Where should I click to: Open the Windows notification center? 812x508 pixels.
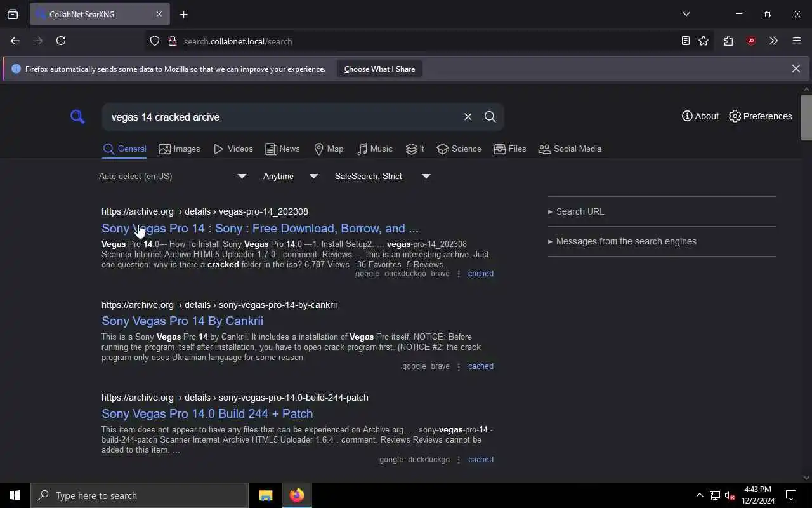[791, 495]
